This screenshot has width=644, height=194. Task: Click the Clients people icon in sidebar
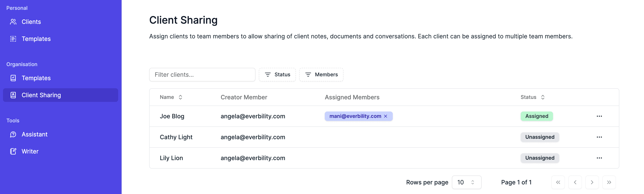(13, 22)
